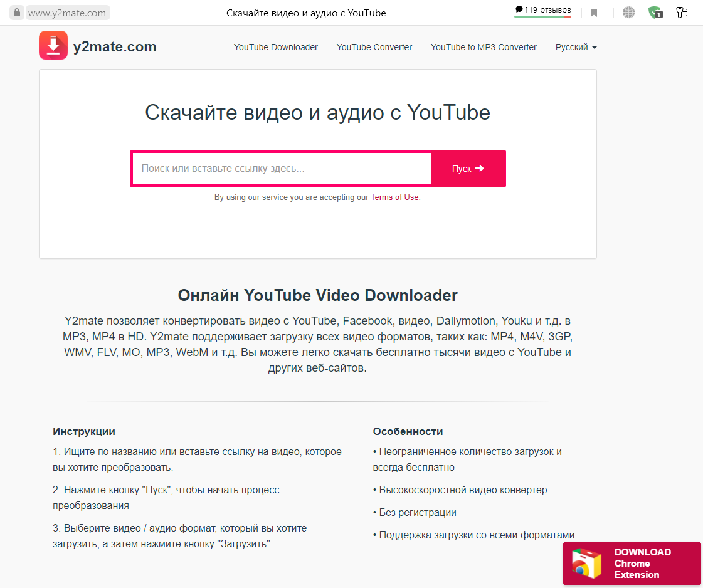
Task: Click the www.y2mate.com address field
Action: click(x=67, y=13)
